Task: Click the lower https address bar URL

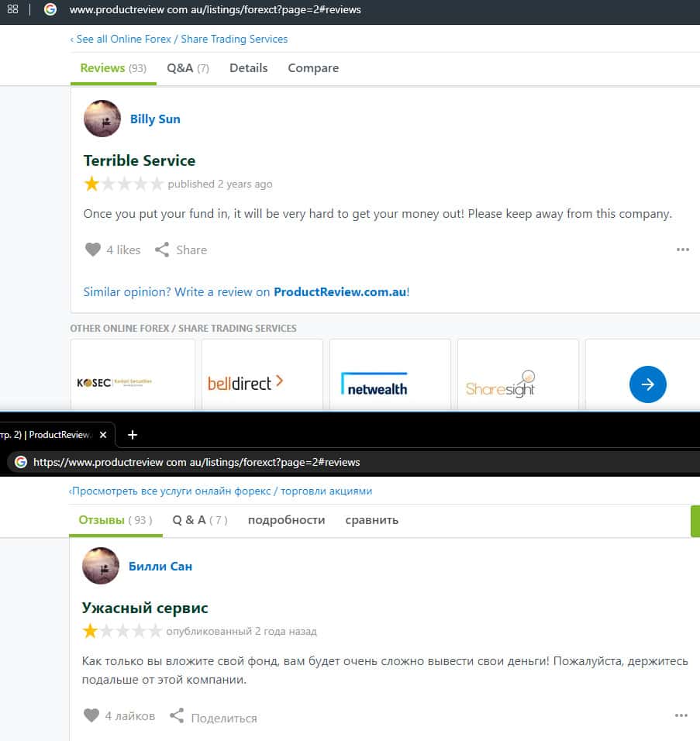Action: 197,462
